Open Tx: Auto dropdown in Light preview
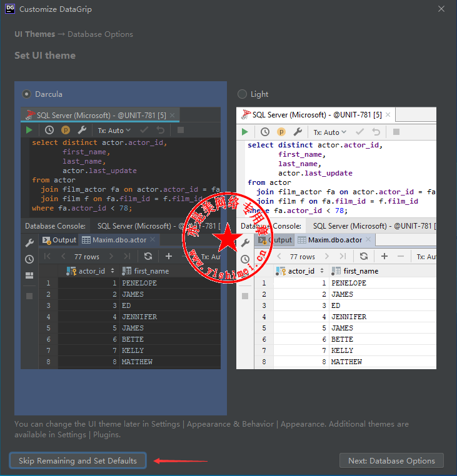The image size is (457, 476). [330, 132]
